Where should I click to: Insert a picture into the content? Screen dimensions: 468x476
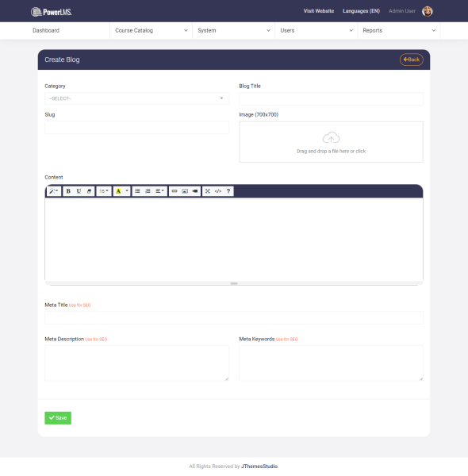pyautogui.click(x=185, y=191)
